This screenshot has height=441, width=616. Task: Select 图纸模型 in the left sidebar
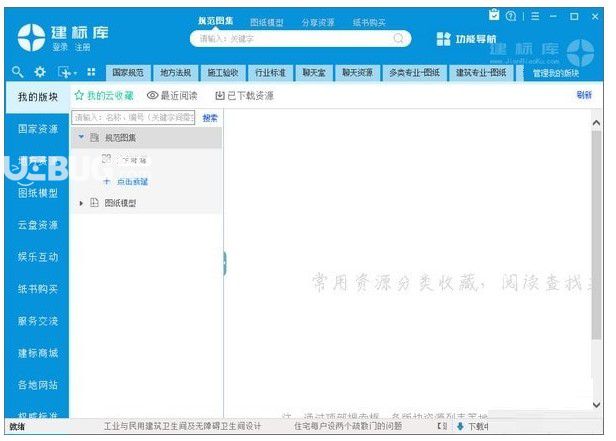pyautogui.click(x=38, y=193)
